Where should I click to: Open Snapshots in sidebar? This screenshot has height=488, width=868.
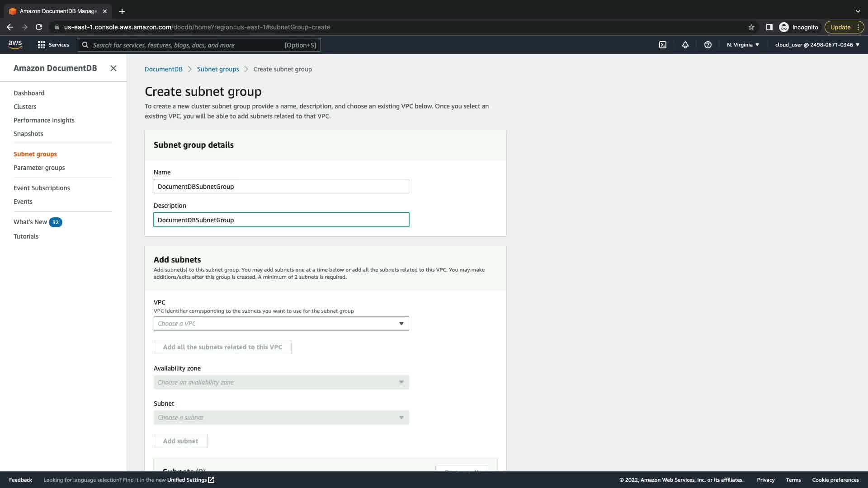pos(28,134)
